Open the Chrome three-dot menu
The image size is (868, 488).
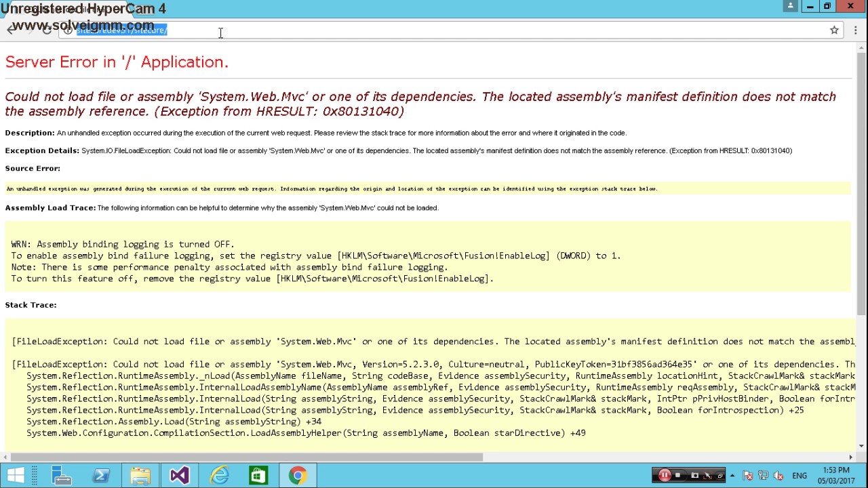(856, 30)
